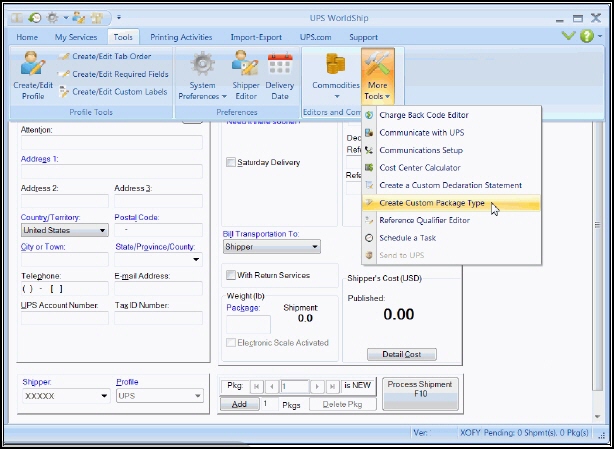Click the E-mail Address field
This screenshot has width=614, height=449.
click(158, 289)
